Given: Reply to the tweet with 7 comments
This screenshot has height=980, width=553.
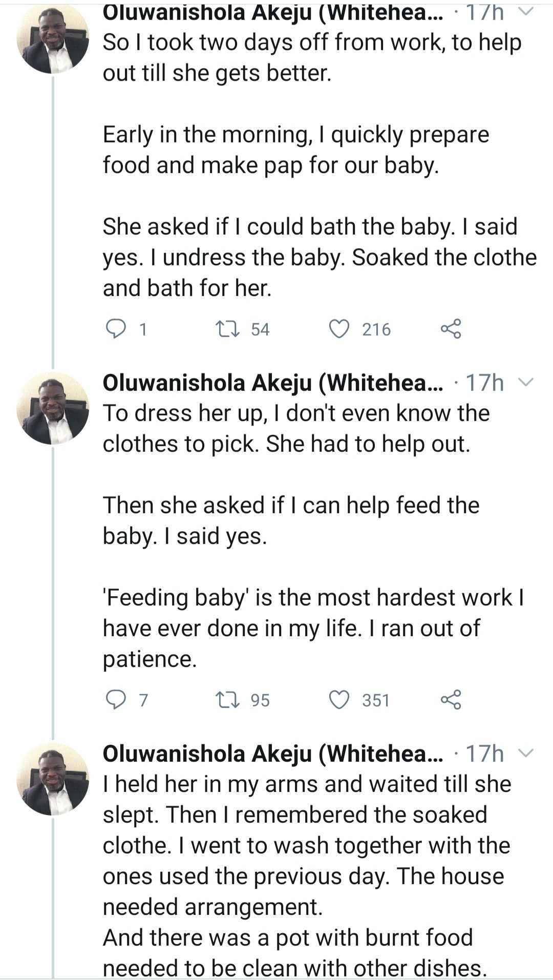Looking at the screenshot, I should tap(116, 700).
